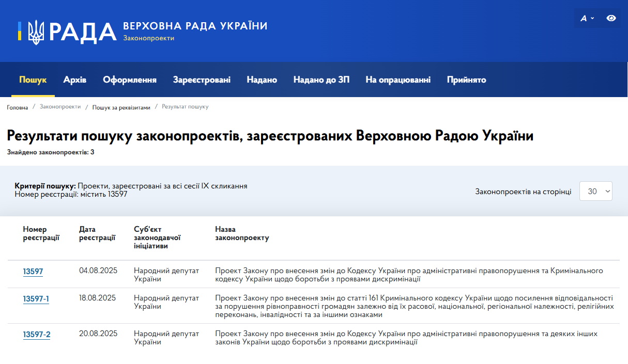Open the Надано menu item
The image size is (628, 364).
point(262,80)
